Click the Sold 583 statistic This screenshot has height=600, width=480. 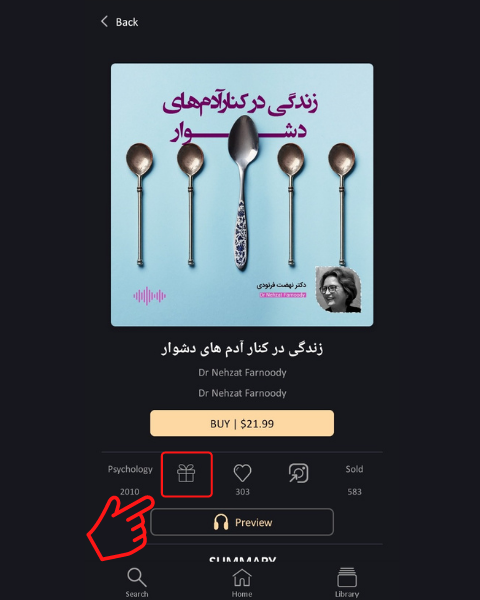click(x=354, y=480)
